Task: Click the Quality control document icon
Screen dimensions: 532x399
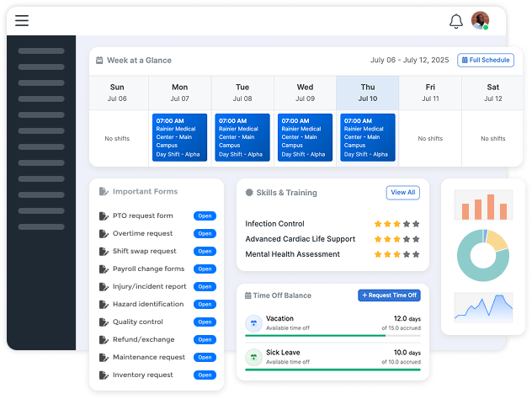Action: tap(104, 322)
